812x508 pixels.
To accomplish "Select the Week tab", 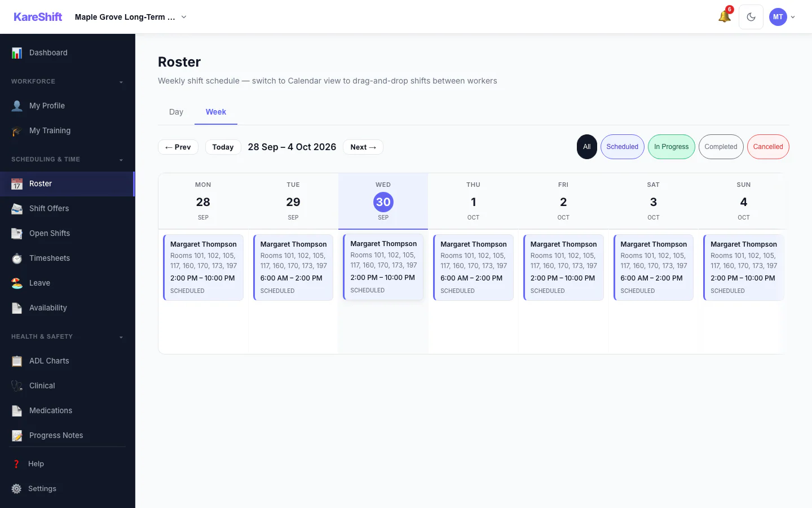I will pyautogui.click(x=216, y=112).
